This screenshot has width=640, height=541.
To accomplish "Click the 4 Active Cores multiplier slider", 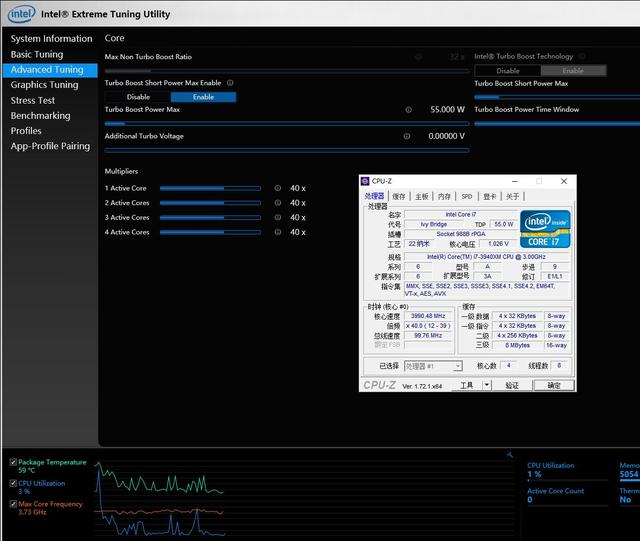I will (x=210, y=232).
